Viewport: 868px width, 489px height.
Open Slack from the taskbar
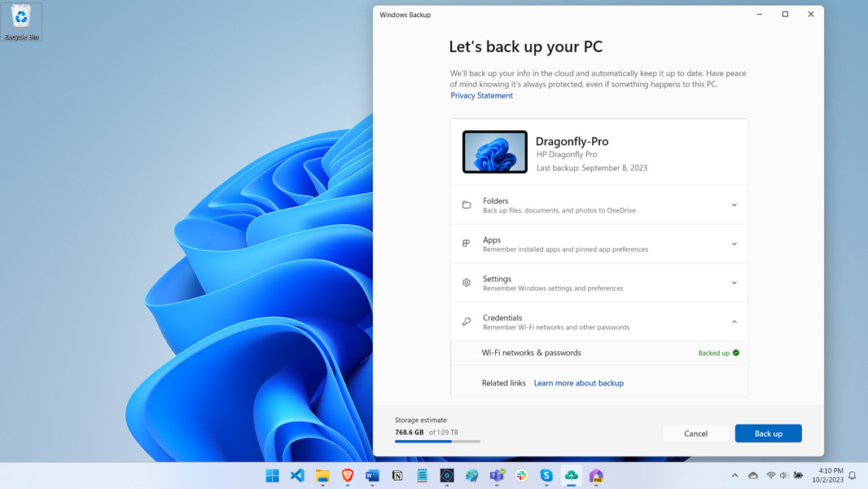[522, 475]
